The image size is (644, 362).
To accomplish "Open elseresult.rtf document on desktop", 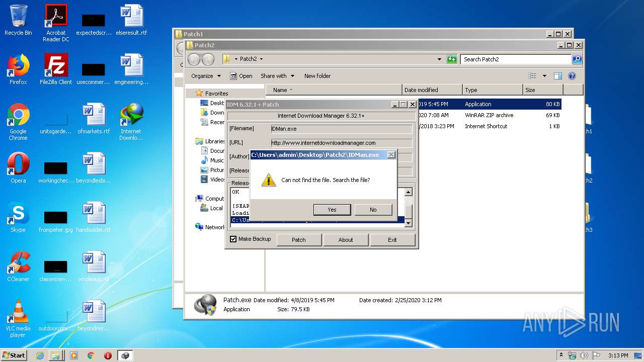I will (131, 20).
